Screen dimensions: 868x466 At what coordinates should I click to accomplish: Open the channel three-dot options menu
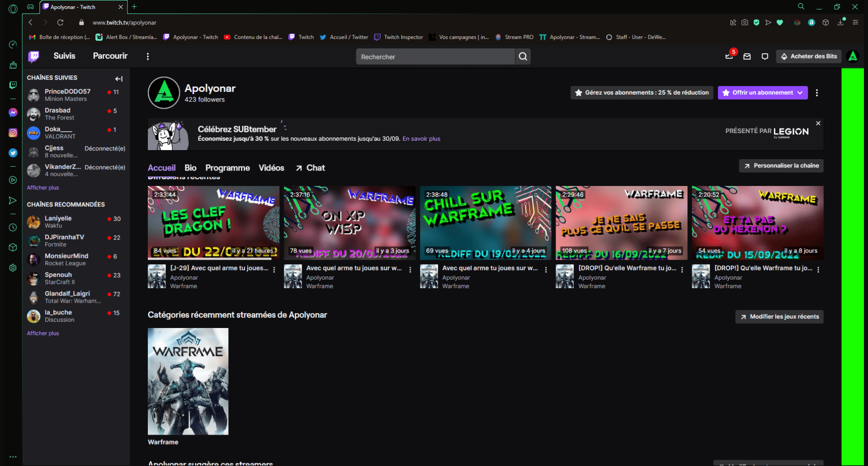pos(816,93)
